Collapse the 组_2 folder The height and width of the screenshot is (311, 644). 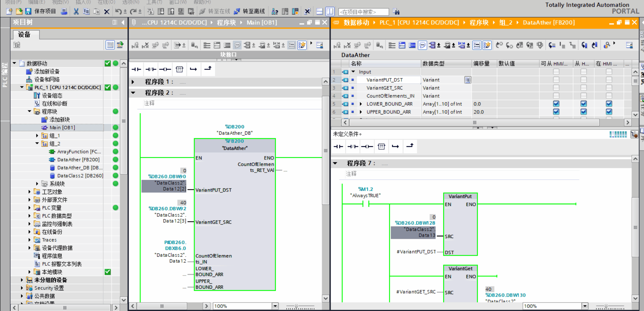pyautogui.click(x=37, y=144)
